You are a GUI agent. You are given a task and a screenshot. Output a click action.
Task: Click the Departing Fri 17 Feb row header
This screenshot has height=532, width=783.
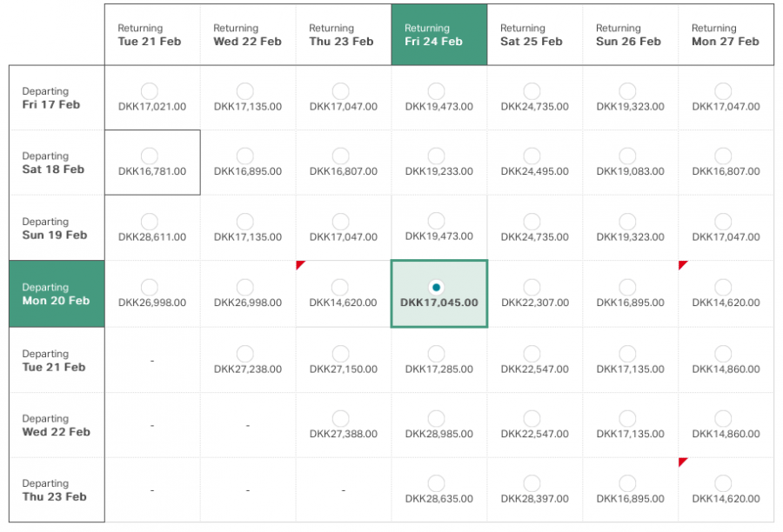click(57, 97)
